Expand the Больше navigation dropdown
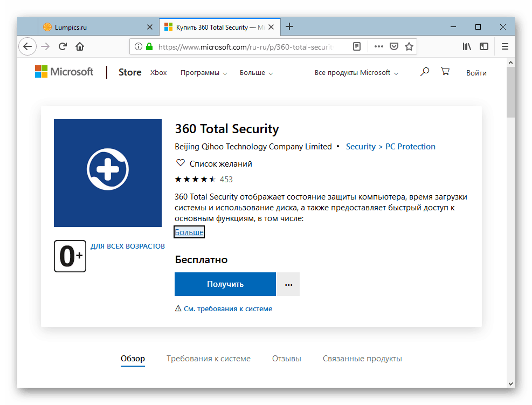 tap(256, 73)
